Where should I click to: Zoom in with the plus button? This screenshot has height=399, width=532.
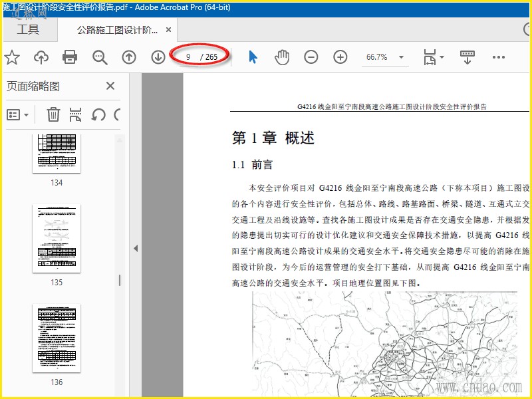tap(340, 57)
